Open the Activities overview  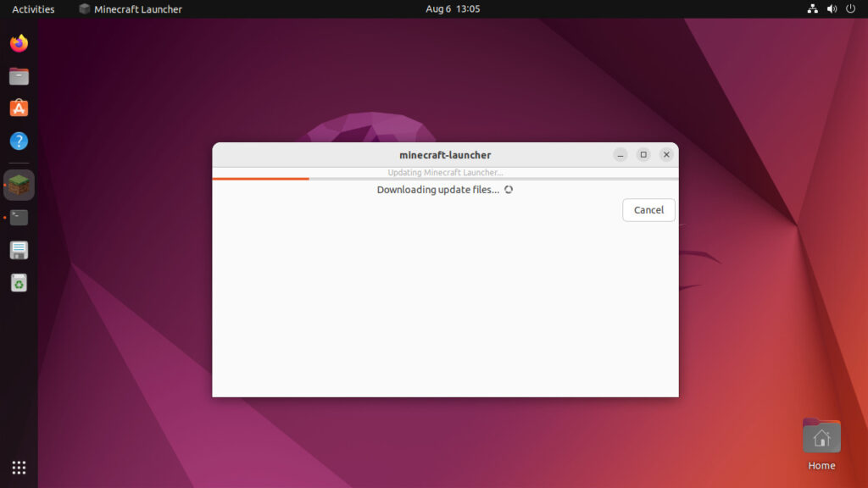point(33,9)
